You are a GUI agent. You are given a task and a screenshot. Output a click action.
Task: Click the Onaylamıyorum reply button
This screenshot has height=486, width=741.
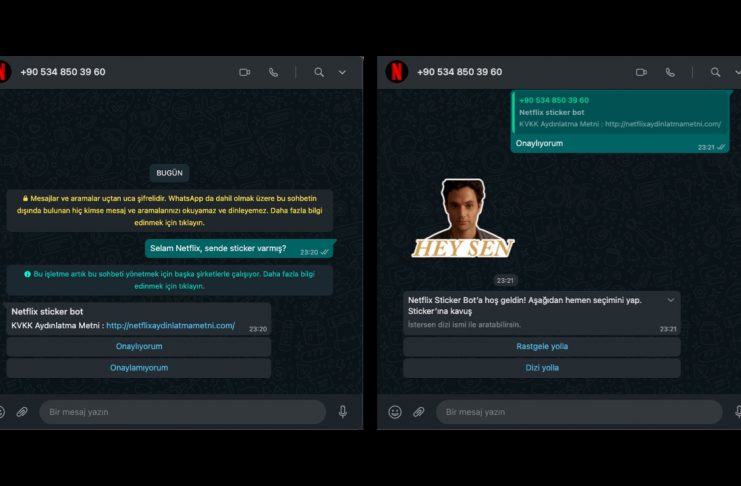coord(139,368)
